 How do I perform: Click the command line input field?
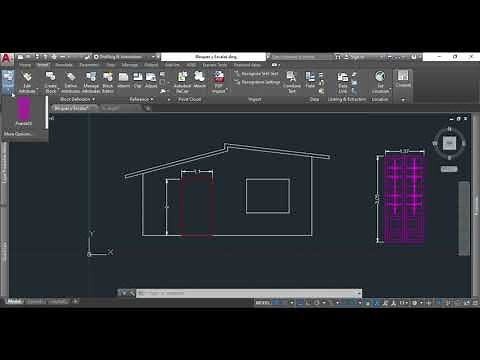click(x=248, y=293)
